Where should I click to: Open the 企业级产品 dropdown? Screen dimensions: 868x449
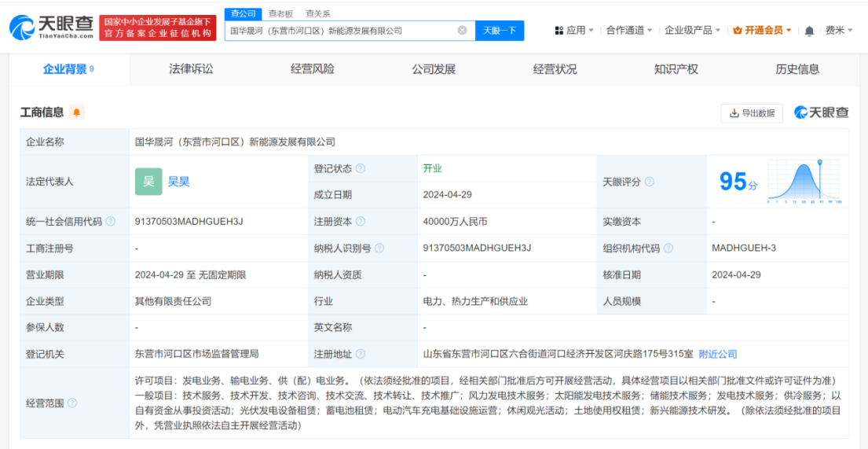pos(692,31)
